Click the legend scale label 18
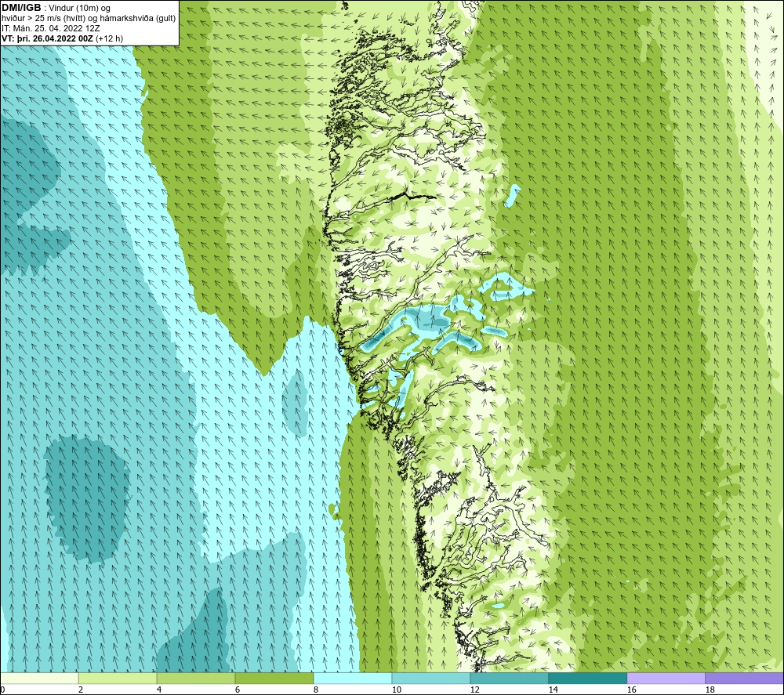Viewport: 784px width, 695px height. pos(710,690)
